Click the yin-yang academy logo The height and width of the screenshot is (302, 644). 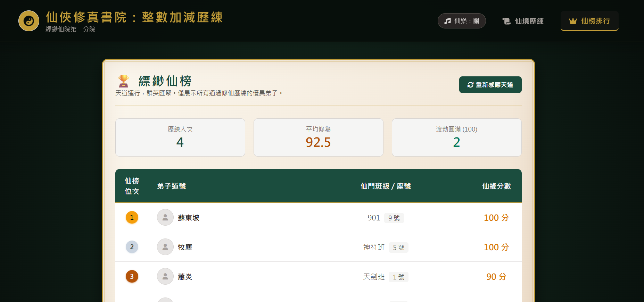pyautogui.click(x=29, y=21)
